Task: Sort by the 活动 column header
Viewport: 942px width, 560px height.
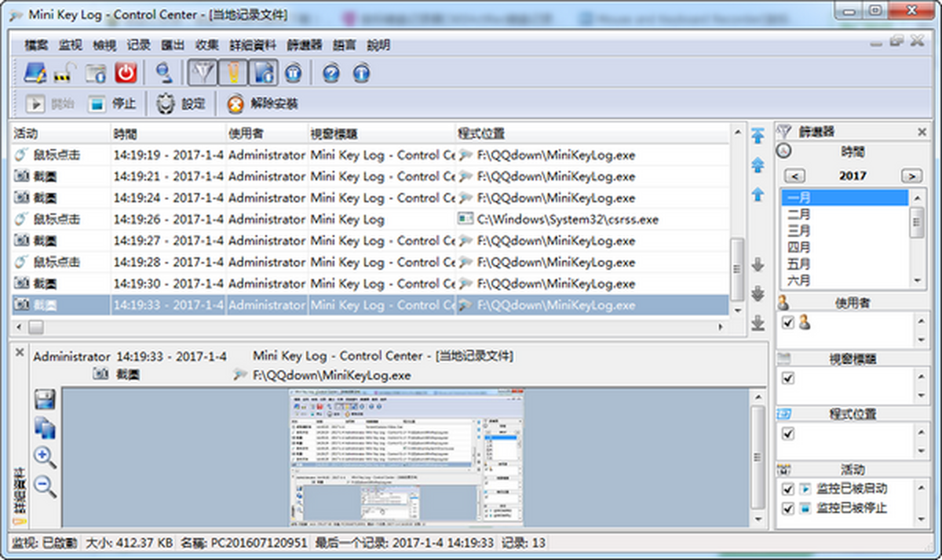Action: [60, 133]
